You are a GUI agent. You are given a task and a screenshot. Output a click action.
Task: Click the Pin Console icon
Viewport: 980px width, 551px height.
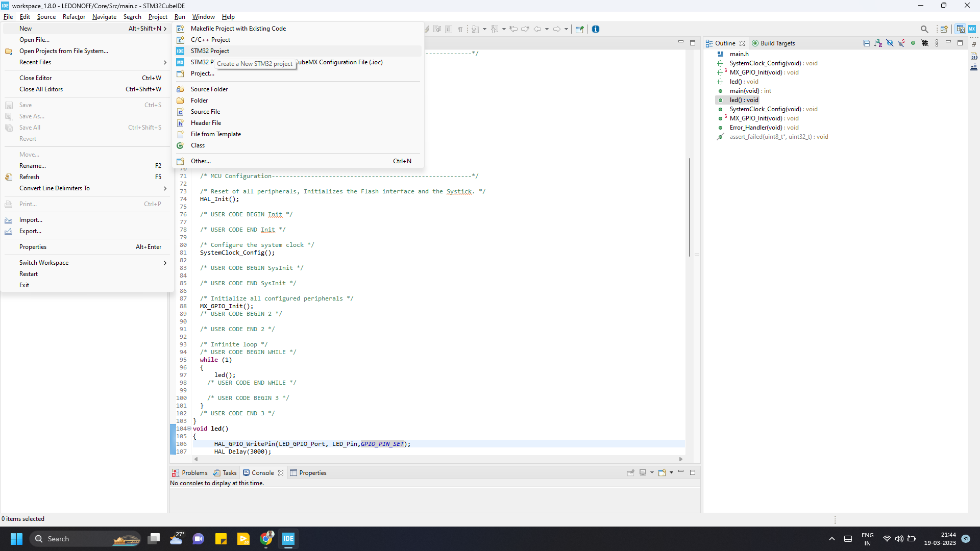tap(631, 472)
